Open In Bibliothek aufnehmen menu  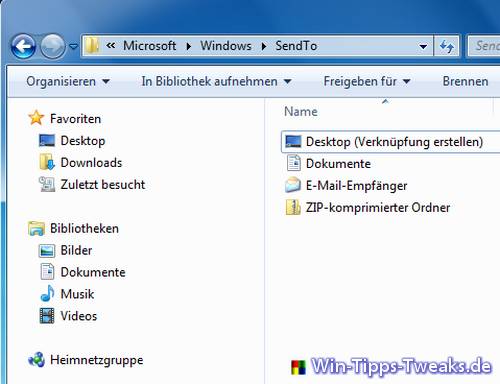point(216,81)
